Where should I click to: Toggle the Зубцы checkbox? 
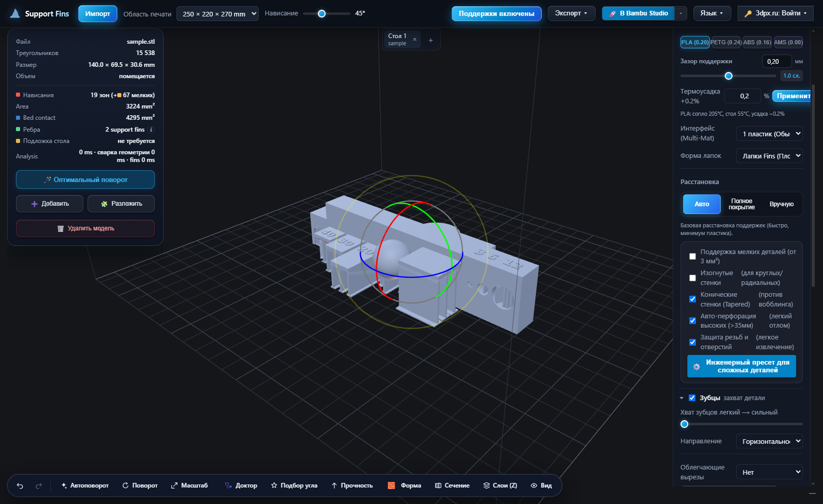tap(692, 398)
